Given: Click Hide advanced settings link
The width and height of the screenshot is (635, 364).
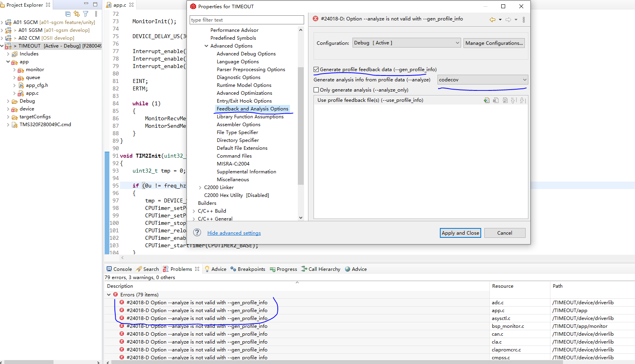Looking at the screenshot, I should [234, 233].
